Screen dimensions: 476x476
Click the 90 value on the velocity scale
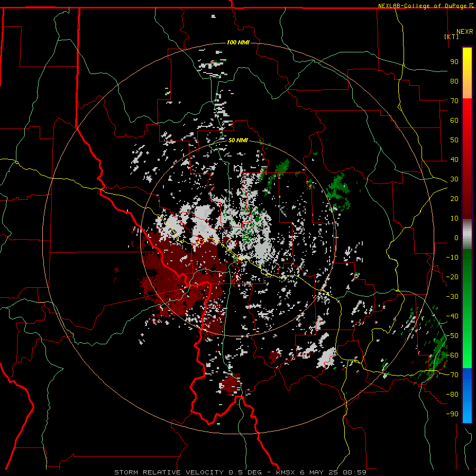[x=454, y=62]
